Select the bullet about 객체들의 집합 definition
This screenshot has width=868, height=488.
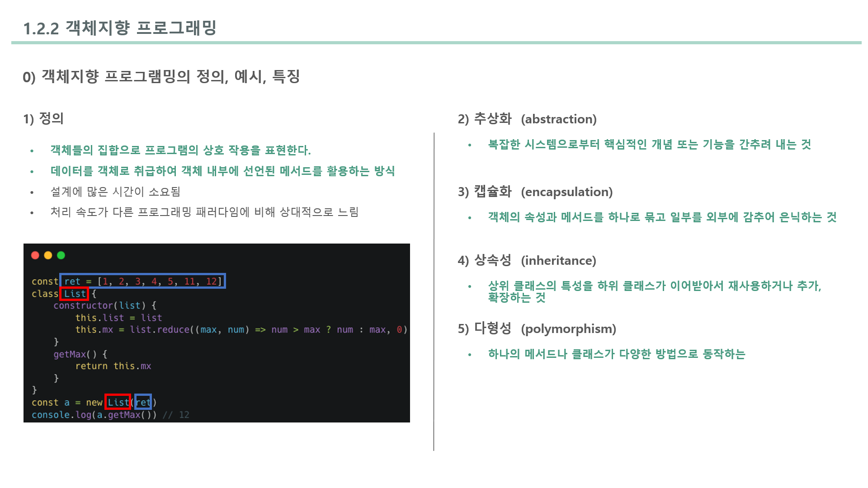180,150
